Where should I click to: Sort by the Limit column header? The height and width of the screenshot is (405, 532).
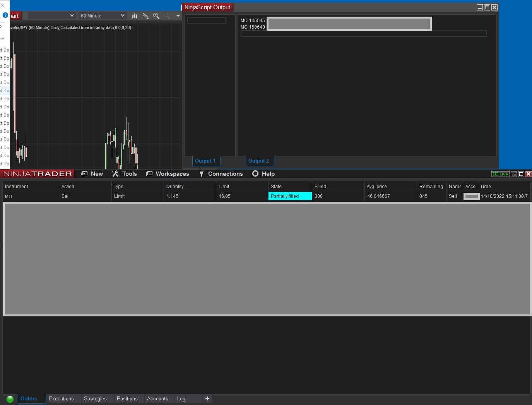click(x=242, y=187)
